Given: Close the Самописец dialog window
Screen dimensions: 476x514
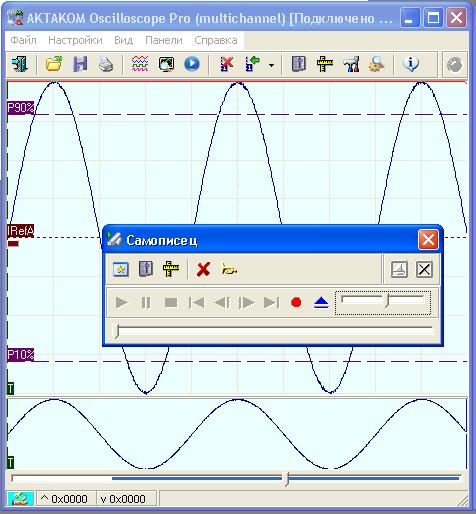Looking at the screenshot, I should tap(428, 239).
